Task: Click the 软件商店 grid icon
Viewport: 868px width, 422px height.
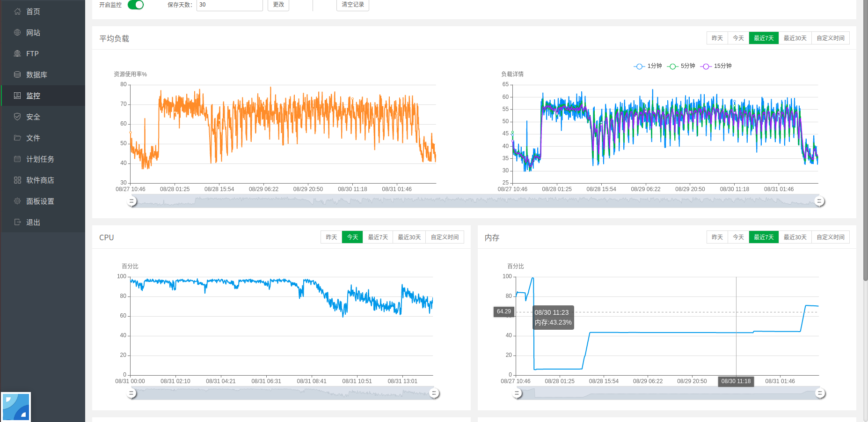Action: [17, 180]
